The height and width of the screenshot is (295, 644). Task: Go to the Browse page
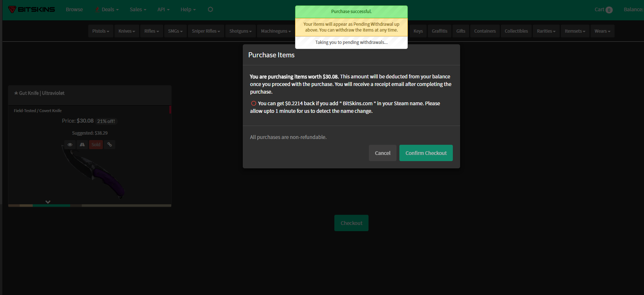pos(75,9)
